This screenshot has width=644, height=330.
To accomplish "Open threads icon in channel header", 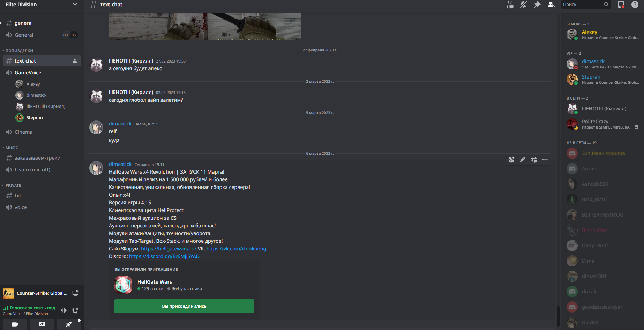I will (510, 5).
